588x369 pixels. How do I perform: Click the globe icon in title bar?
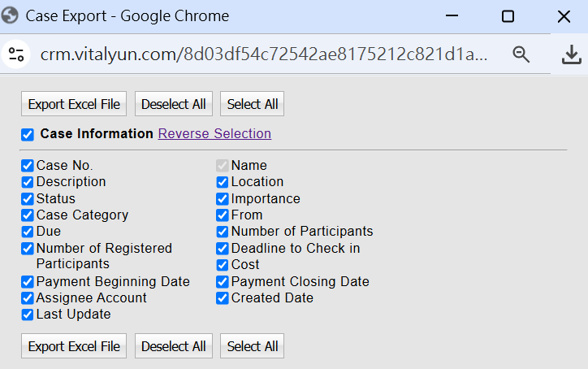[10, 15]
